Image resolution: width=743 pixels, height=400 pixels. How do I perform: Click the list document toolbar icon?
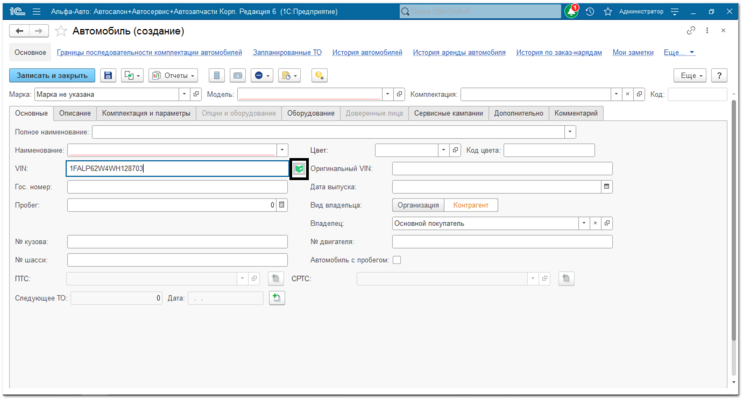[x=217, y=75]
